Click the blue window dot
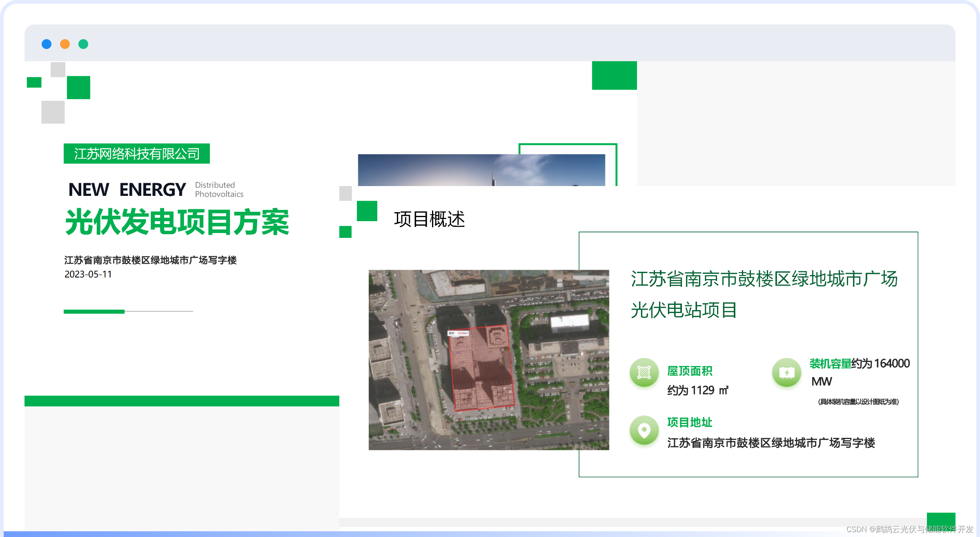This screenshot has width=980, height=537. coord(47,44)
